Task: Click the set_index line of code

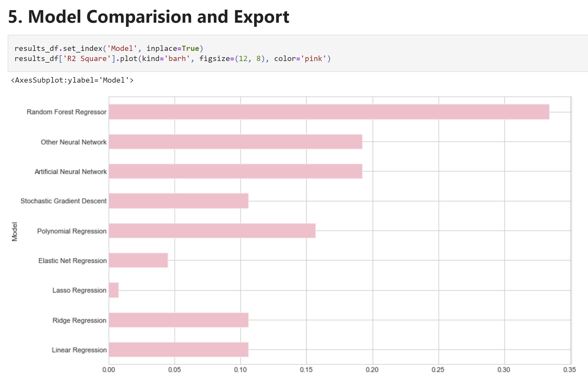Action: [x=109, y=49]
